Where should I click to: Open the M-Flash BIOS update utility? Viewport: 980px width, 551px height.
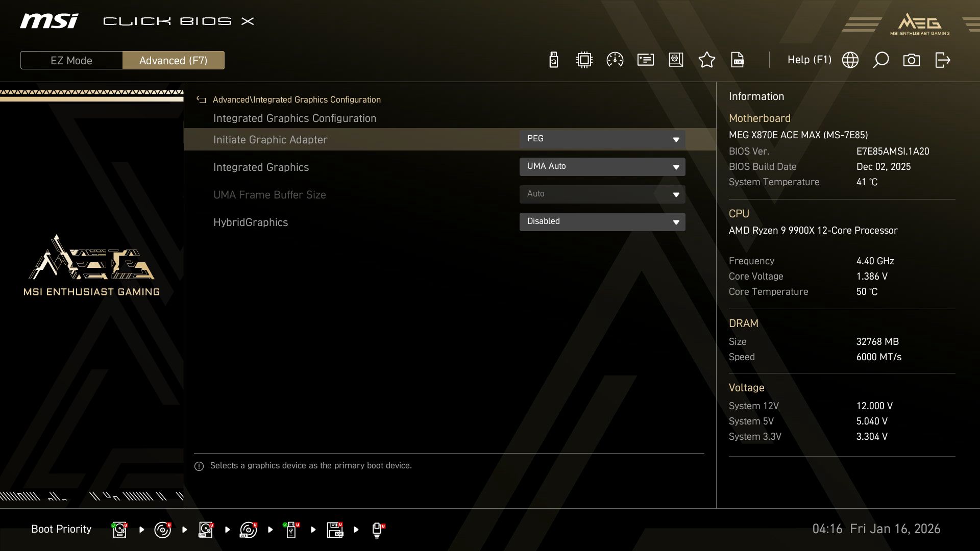point(553,60)
